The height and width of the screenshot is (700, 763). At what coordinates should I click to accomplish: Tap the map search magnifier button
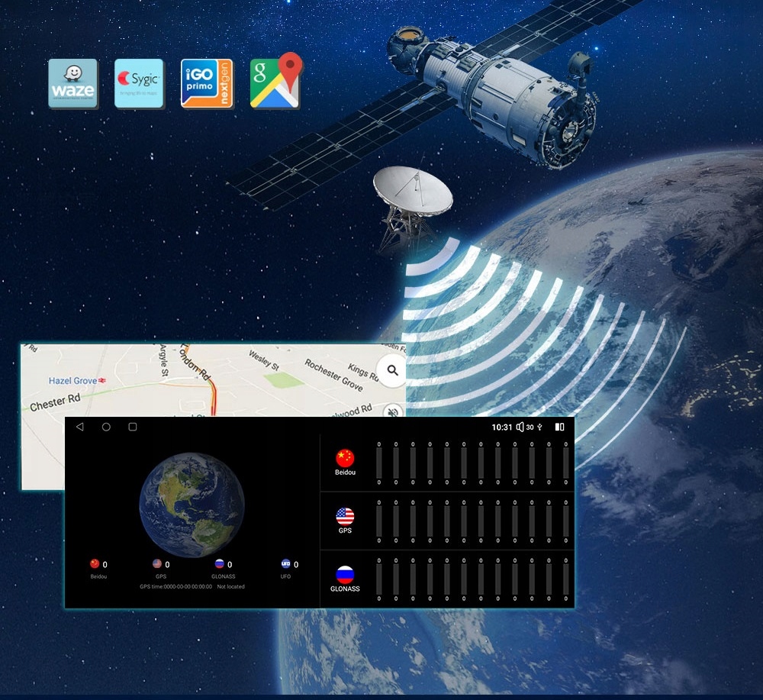tap(392, 370)
